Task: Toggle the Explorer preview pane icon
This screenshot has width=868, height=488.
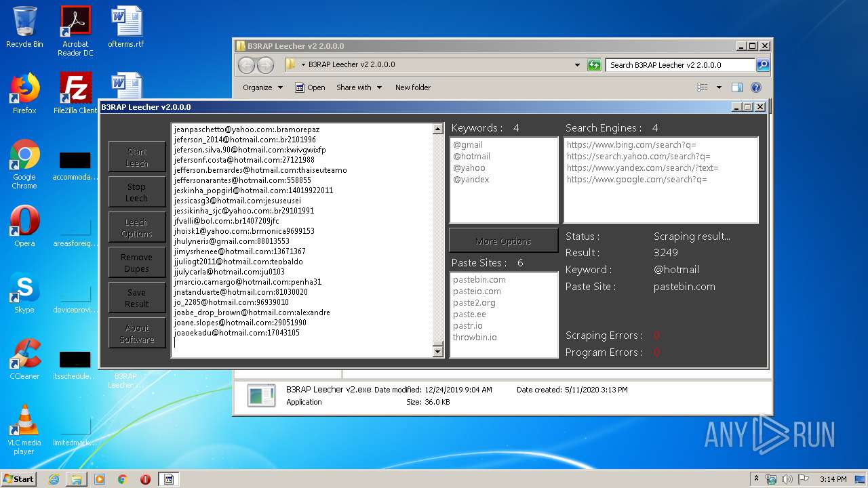Action: (x=737, y=87)
